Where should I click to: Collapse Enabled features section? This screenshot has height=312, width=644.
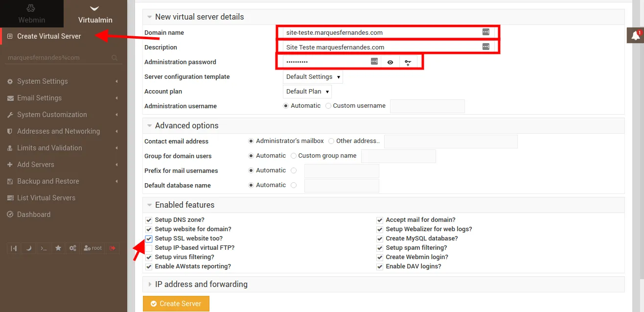(x=149, y=205)
